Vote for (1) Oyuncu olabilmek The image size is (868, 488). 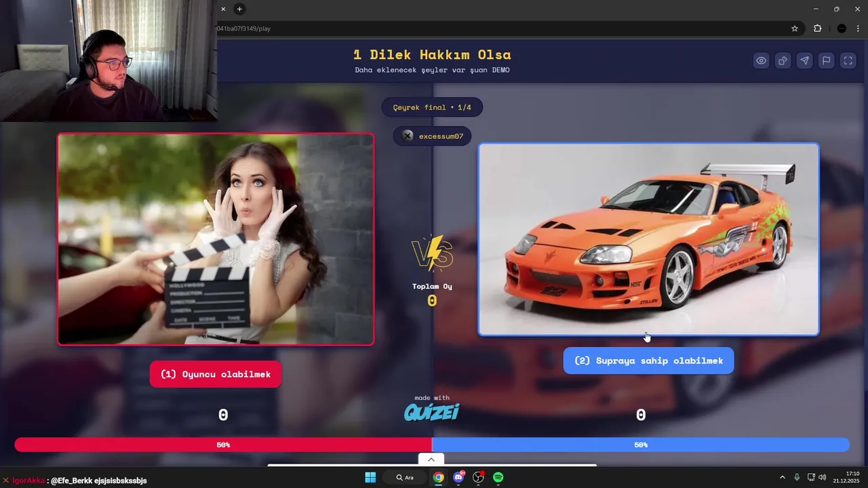pos(216,374)
